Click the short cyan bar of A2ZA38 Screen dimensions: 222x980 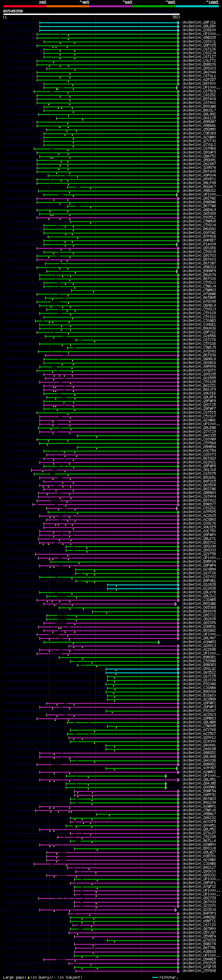pos(143,588)
